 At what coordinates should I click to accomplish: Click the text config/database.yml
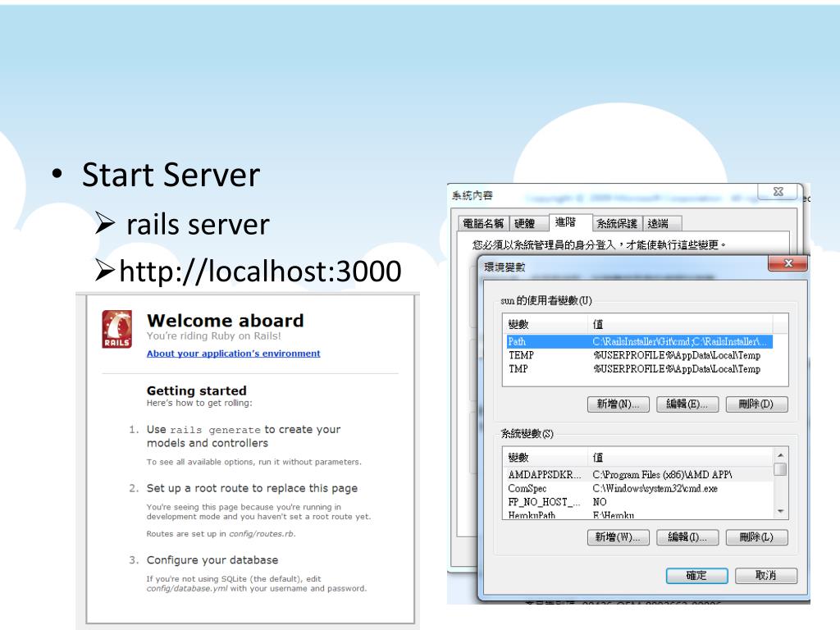(x=187, y=588)
